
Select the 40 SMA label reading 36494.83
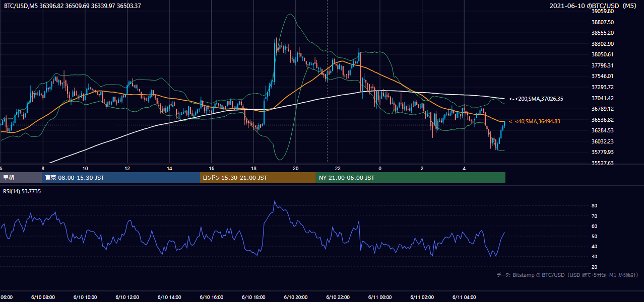click(535, 121)
